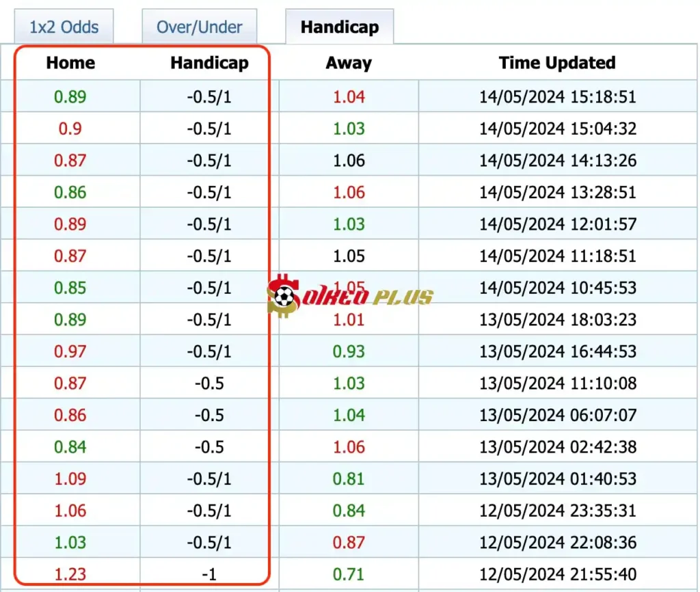Click the Away column header
This screenshot has width=700, height=592.
[x=349, y=63]
